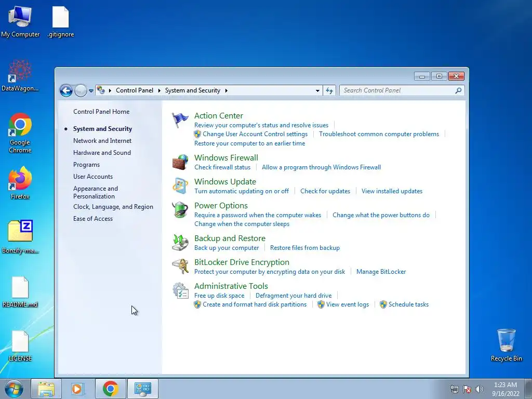Open the Action Center flag in system tray

point(467,389)
